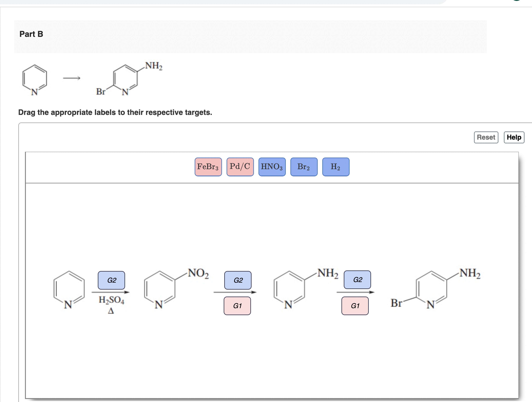
Task: Click the drag labels instruction text
Action: [115, 112]
